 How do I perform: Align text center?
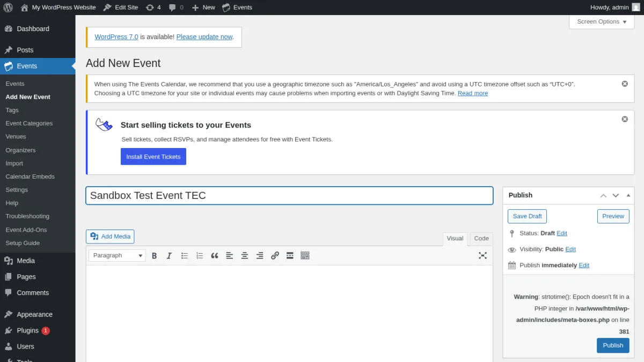coord(245,256)
